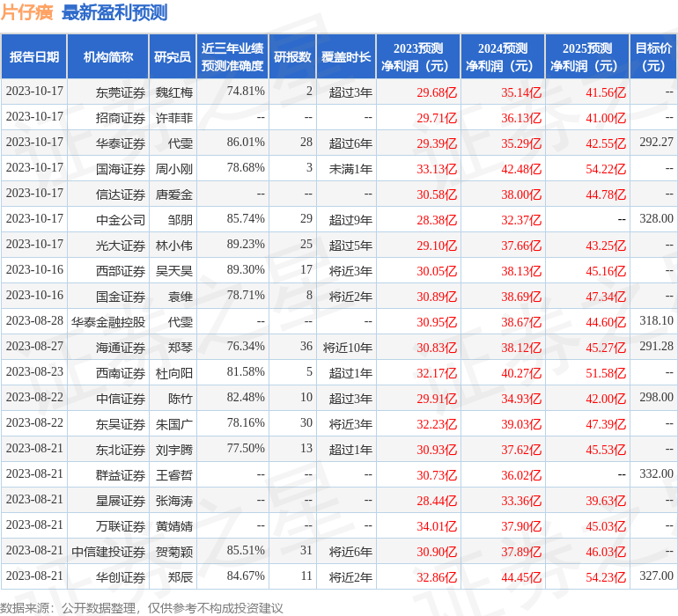
Task: Click researcher 许菲菲
Action: pos(173,118)
